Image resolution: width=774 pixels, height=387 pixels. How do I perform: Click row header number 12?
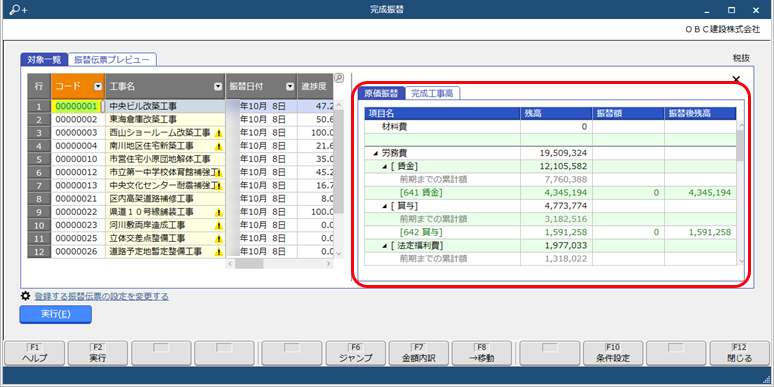[x=39, y=252]
